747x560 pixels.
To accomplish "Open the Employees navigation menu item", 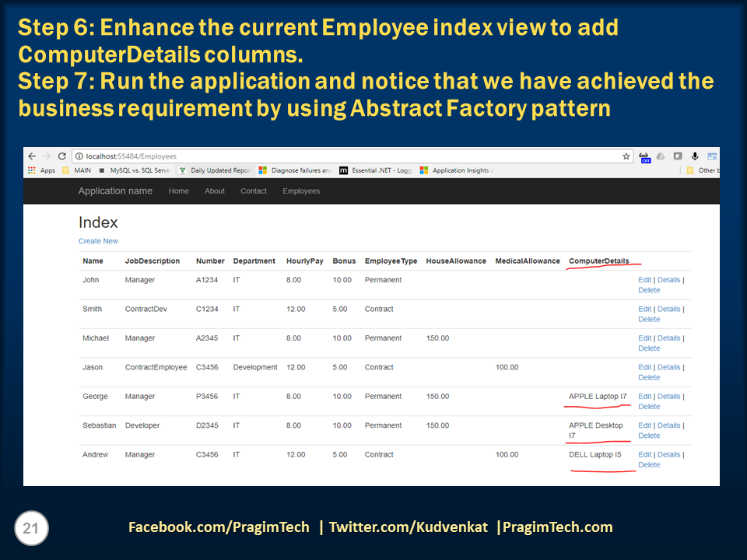I will point(301,191).
